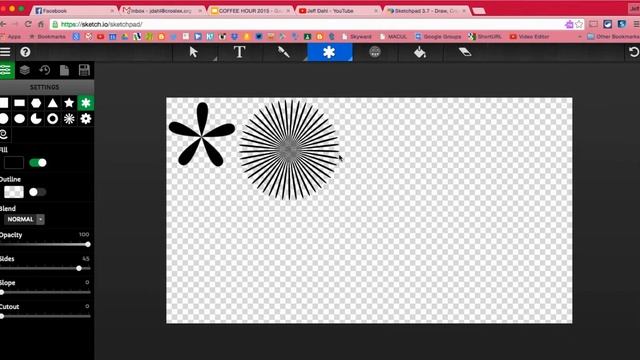Choose the triangle shape
Screen dimensions: 640x360
tap(53, 103)
